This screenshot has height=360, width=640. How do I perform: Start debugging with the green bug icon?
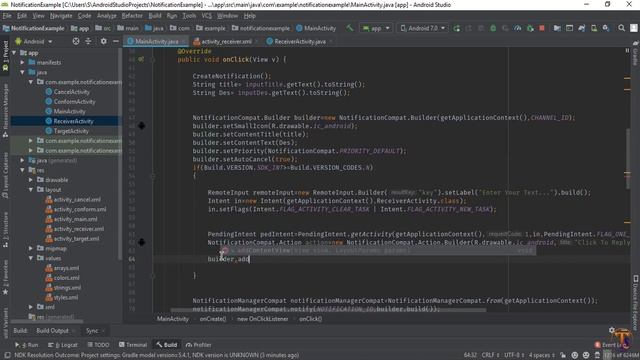click(x=493, y=28)
